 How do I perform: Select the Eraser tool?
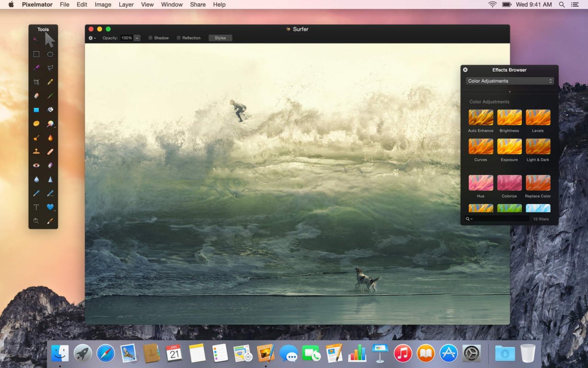(x=36, y=95)
